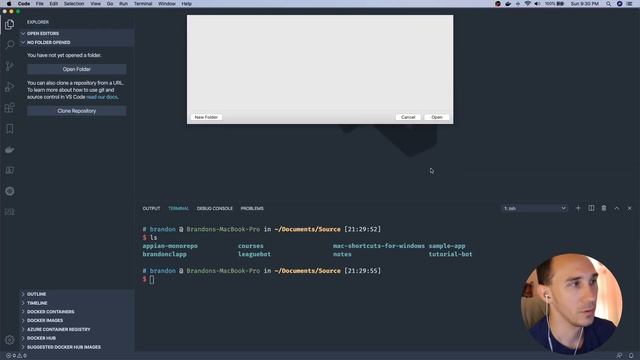640x360 pixels.
Task: Expand the Docker Images section
Action: [x=77, y=320]
